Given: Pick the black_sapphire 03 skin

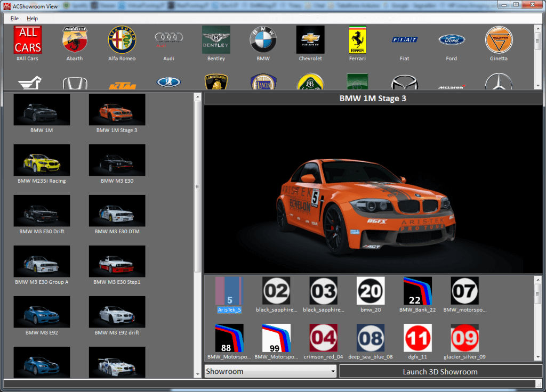Looking at the screenshot, I should point(324,291).
